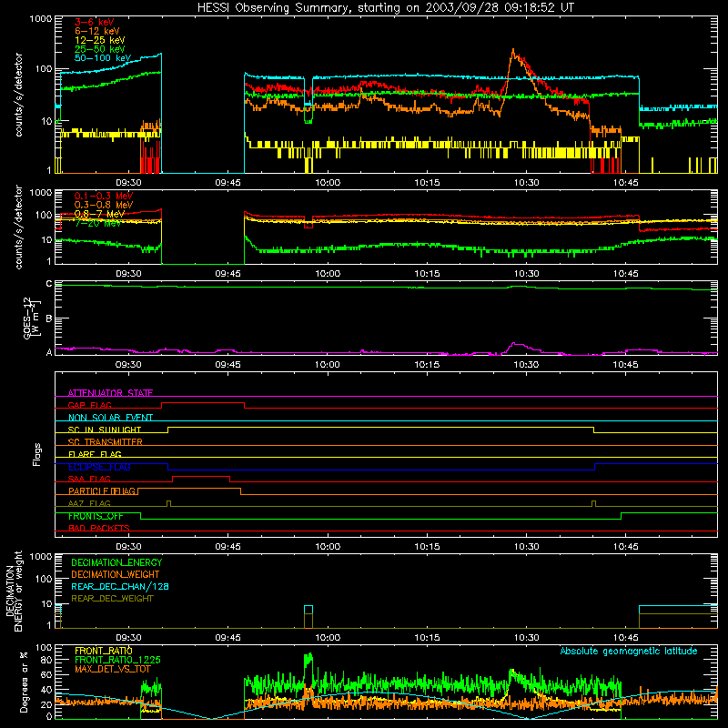Select the ECLIPSE_FLAG label
The height and width of the screenshot is (728, 728).
click(99, 467)
